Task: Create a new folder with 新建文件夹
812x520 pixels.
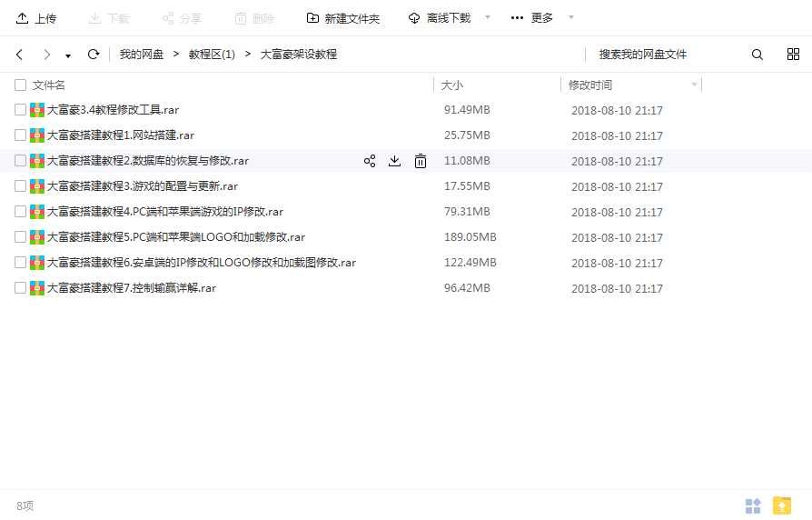Action: [x=342, y=19]
